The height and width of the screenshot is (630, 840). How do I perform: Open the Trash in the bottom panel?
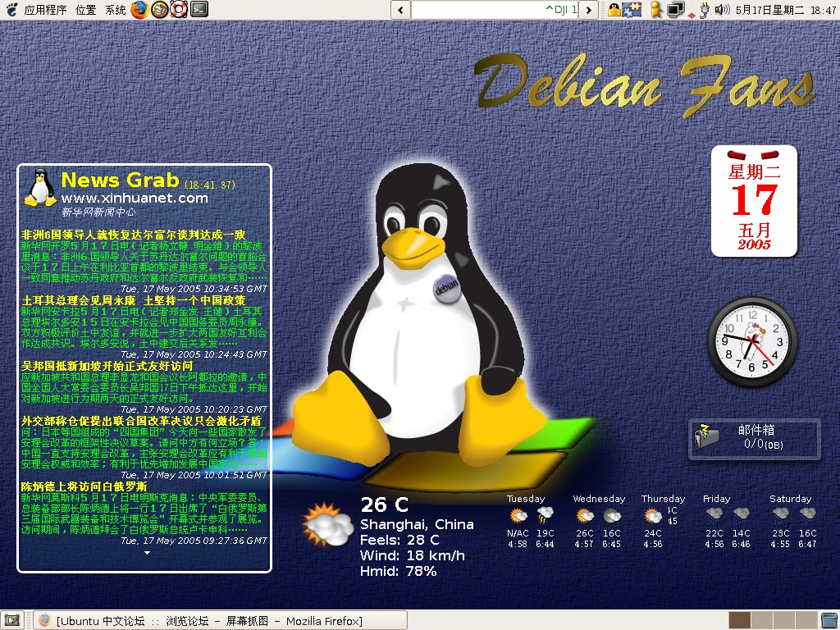(x=829, y=620)
